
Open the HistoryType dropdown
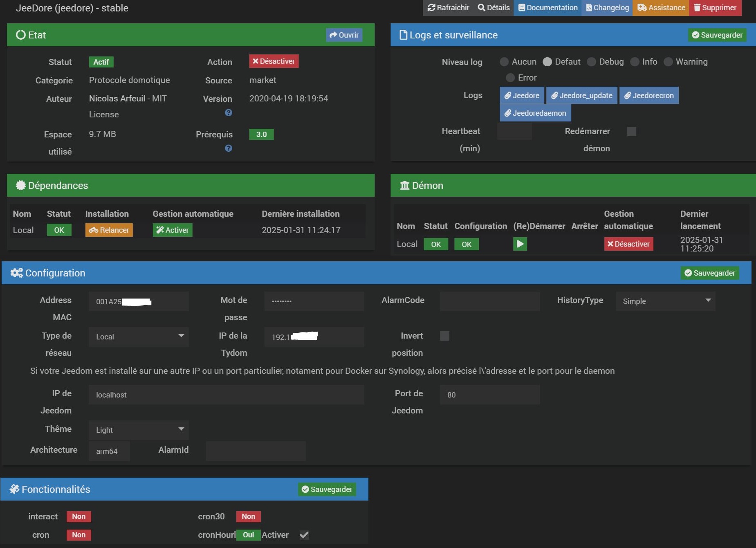pyautogui.click(x=665, y=301)
